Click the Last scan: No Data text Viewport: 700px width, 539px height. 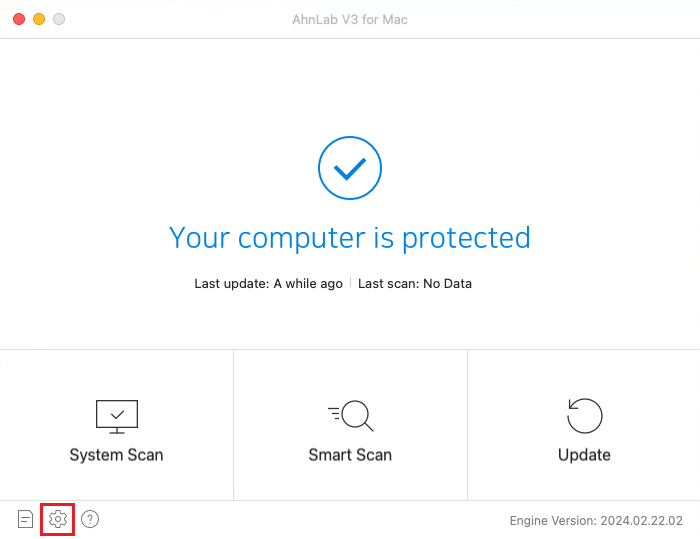(415, 284)
